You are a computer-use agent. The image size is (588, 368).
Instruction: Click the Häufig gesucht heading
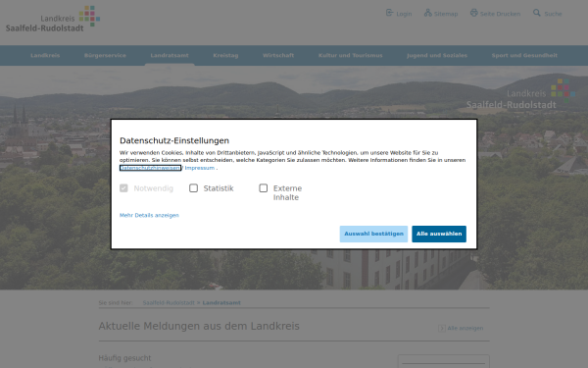pos(124,358)
